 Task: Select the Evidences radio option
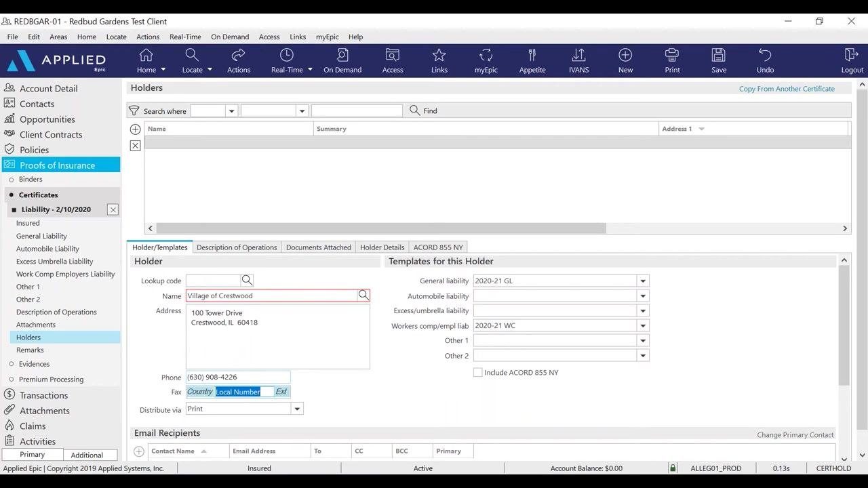[x=12, y=364]
